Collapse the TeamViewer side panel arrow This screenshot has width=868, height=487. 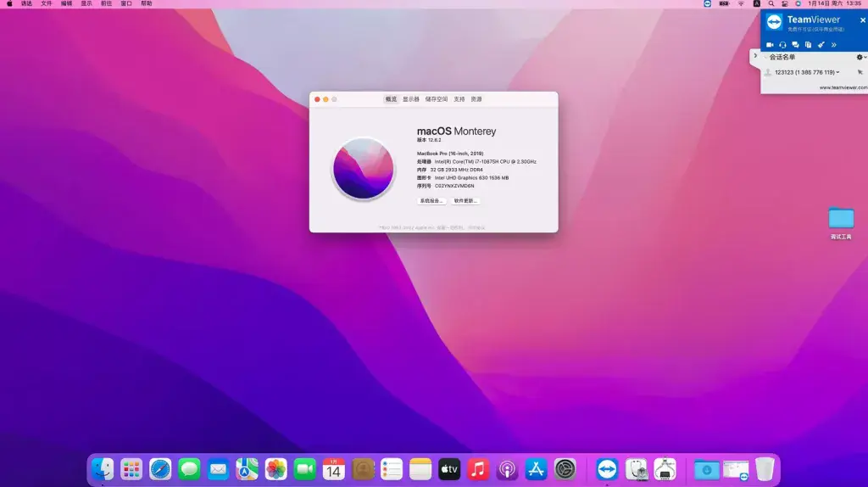tap(755, 56)
